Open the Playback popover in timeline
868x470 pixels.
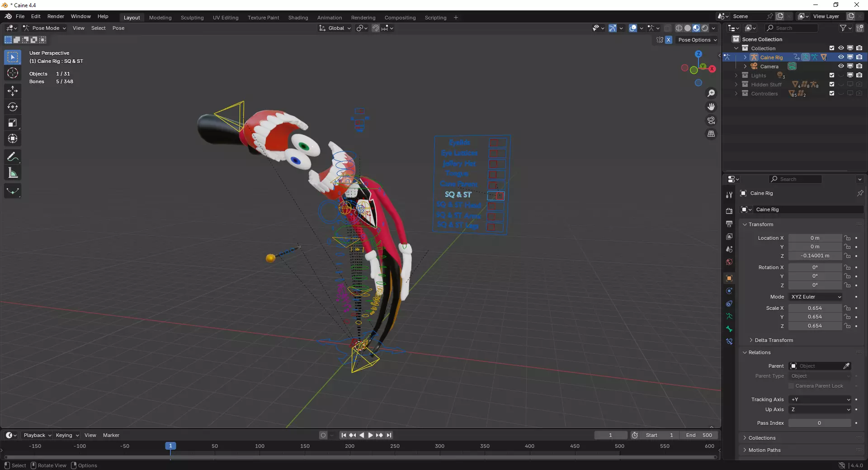[37, 435]
